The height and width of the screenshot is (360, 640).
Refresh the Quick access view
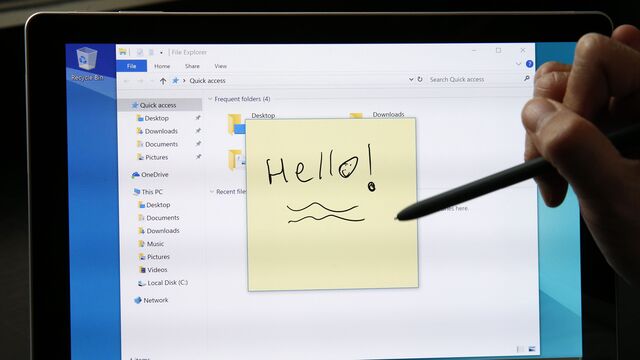[420, 79]
